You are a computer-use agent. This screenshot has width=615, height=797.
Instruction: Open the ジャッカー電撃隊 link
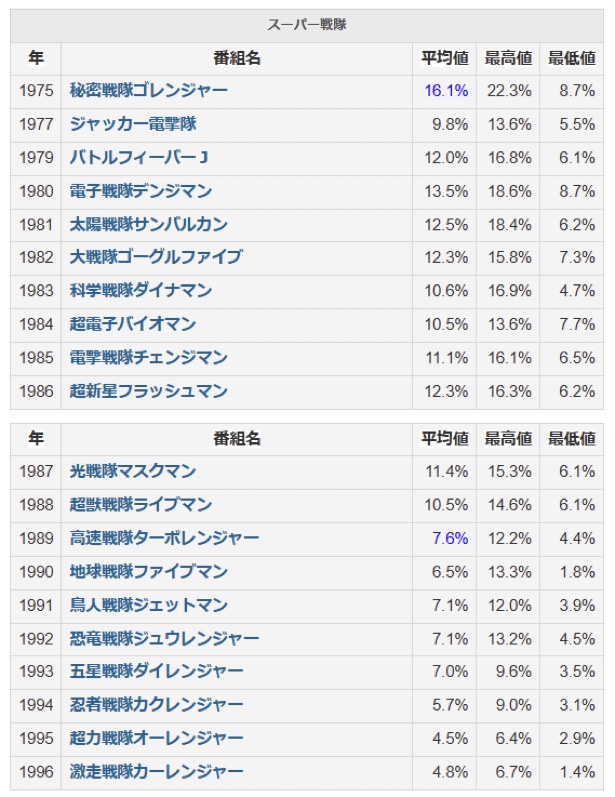point(133,124)
